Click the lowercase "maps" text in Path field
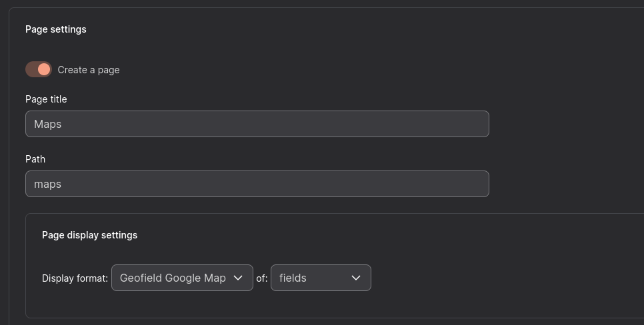Image resolution: width=644 pixels, height=325 pixels. pos(48,184)
